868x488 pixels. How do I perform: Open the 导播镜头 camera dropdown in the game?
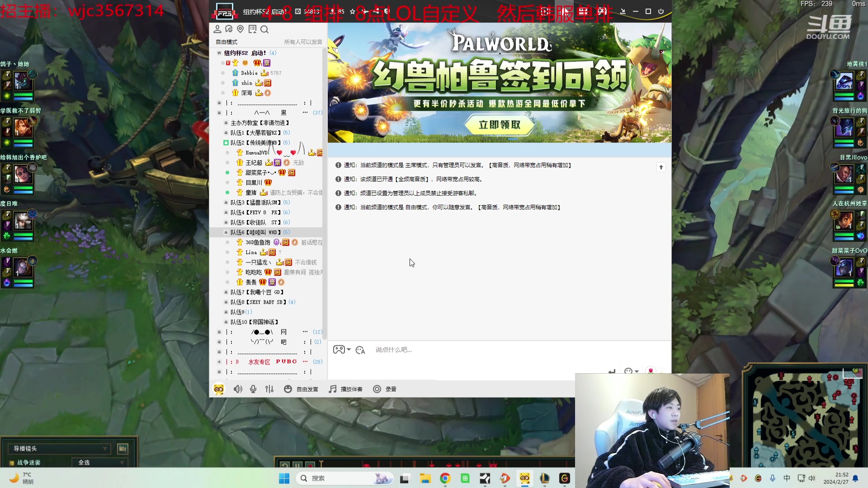point(59,449)
